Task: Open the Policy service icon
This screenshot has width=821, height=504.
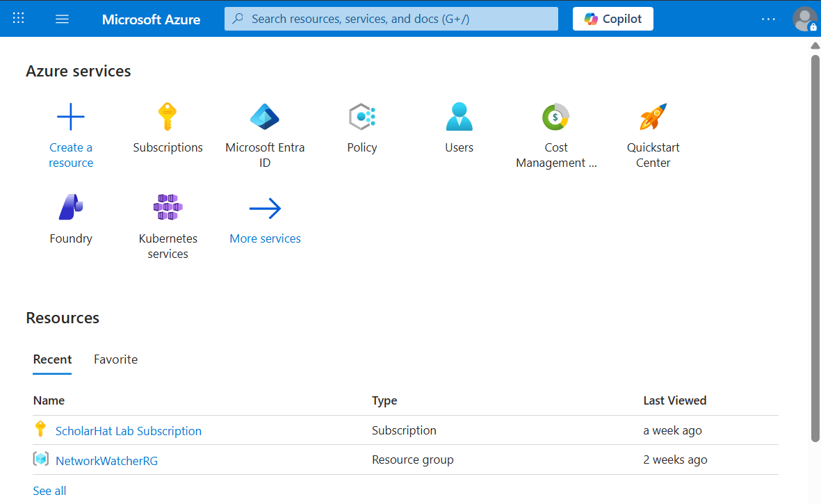Action: pyautogui.click(x=361, y=117)
